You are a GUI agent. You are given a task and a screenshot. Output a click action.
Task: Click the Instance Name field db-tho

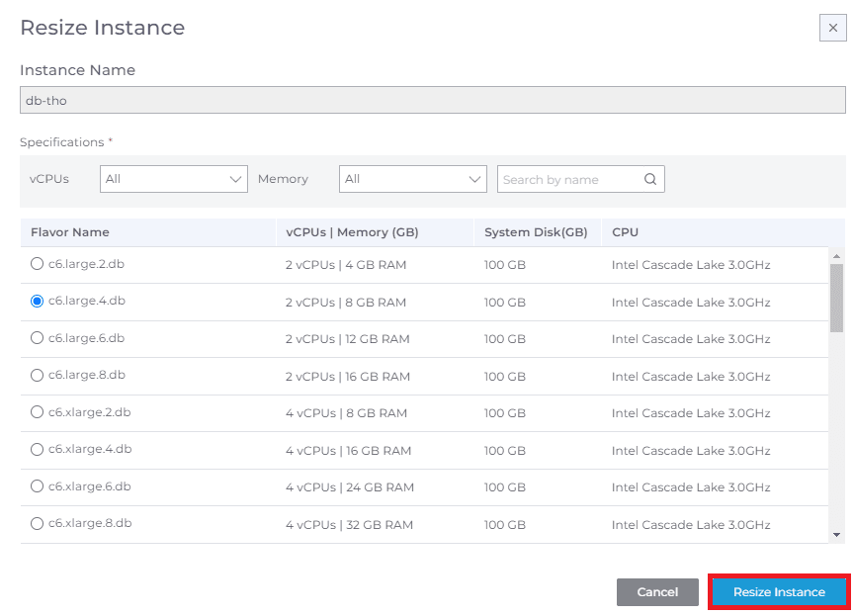tap(432, 100)
